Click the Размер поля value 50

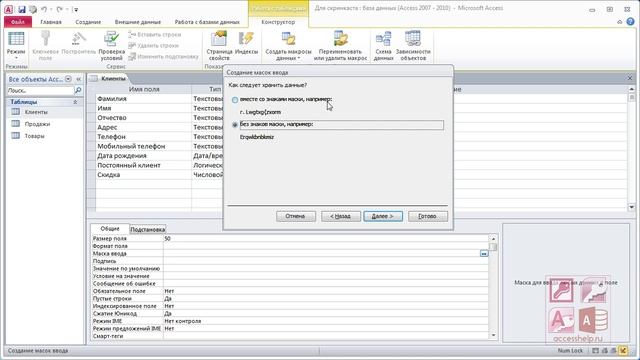pyautogui.click(x=325, y=238)
